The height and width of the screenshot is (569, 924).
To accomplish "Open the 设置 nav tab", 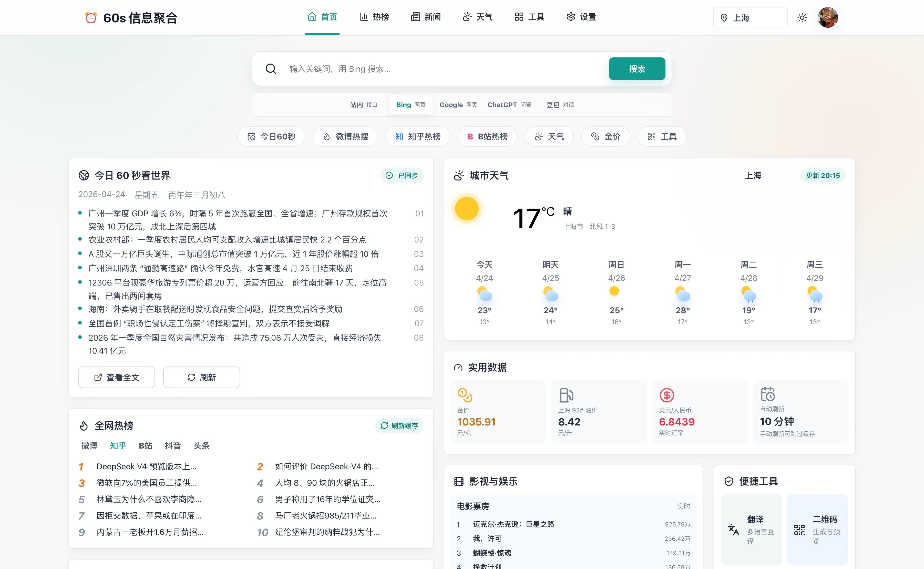I will [x=581, y=17].
